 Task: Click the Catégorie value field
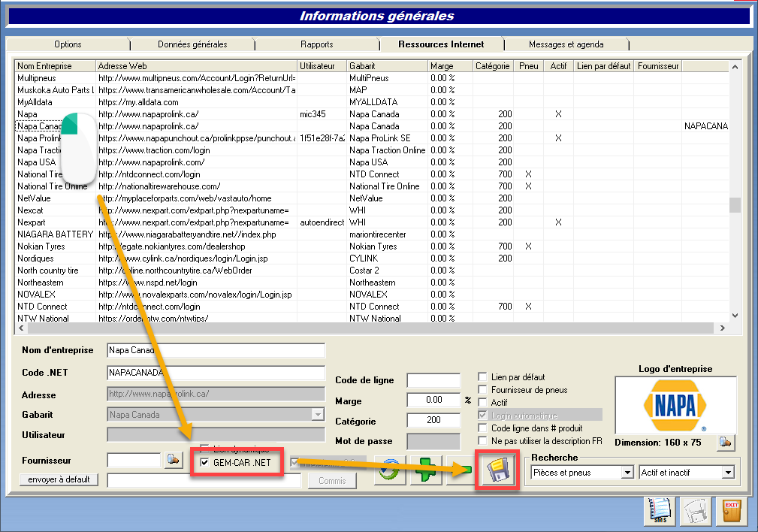tap(433, 420)
